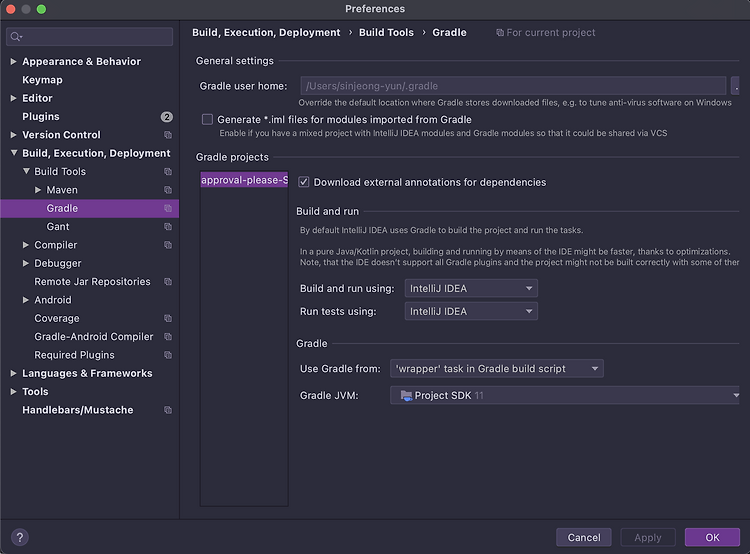Image resolution: width=750 pixels, height=554 pixels.
Task: Click the Plugins update count badge
Action: (x=167, y=117)
